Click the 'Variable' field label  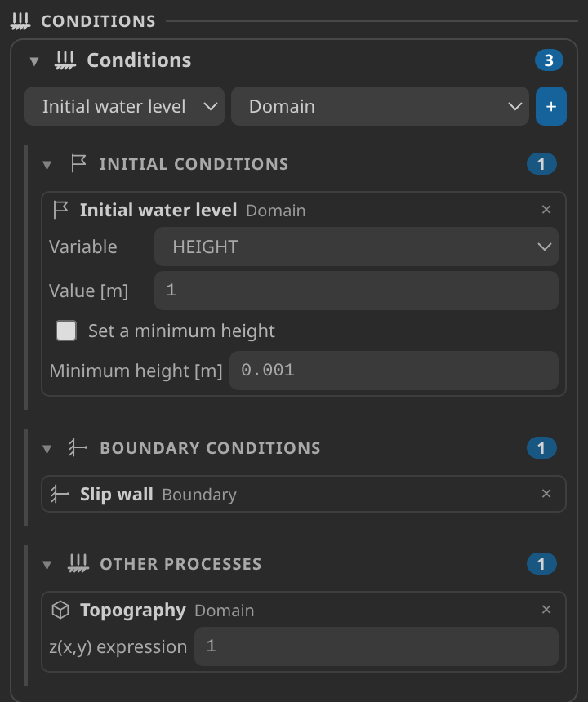[83, 247]
